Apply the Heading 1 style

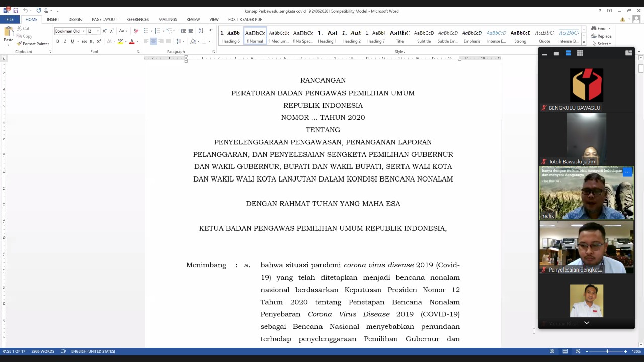point(327,36)
